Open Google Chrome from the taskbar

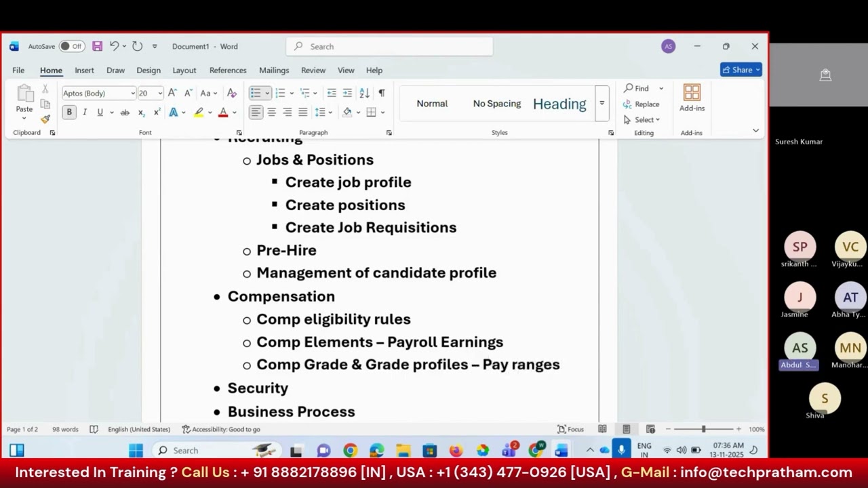(x=350, y=451)
